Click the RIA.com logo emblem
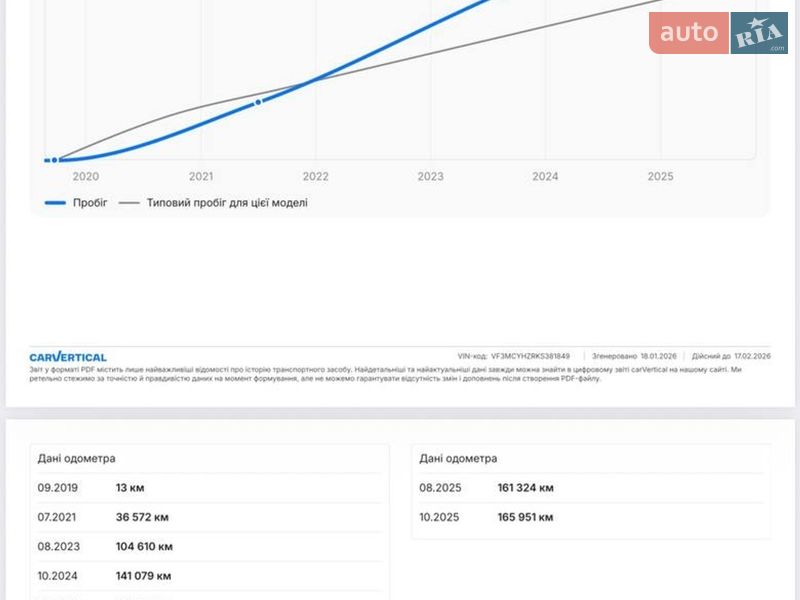The image size is (800, 600). tap(759, 33)
